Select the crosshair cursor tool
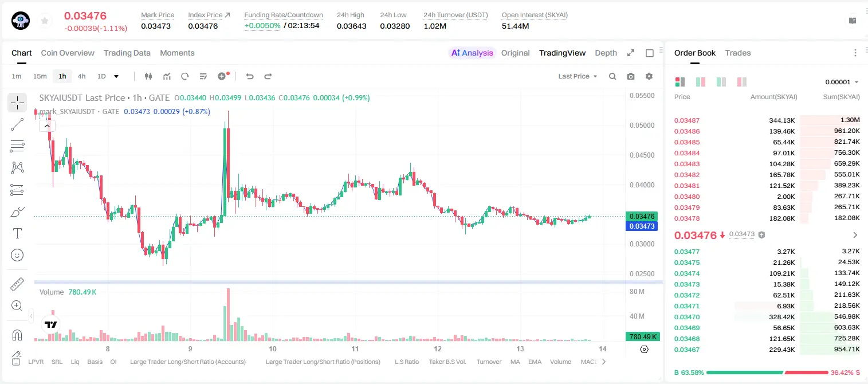Viewport: 868px width, 384px height. click(17, 103)
